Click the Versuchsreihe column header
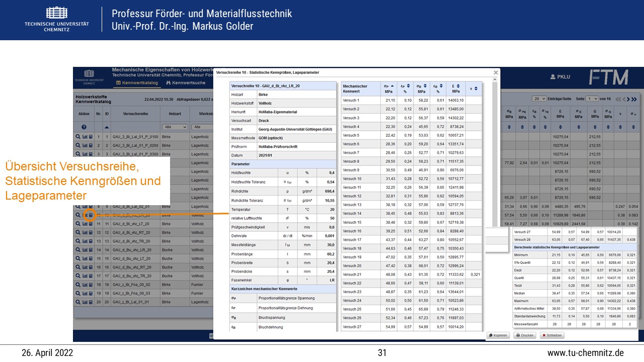Viewport: 644px width, 362px height. point(135,114)
